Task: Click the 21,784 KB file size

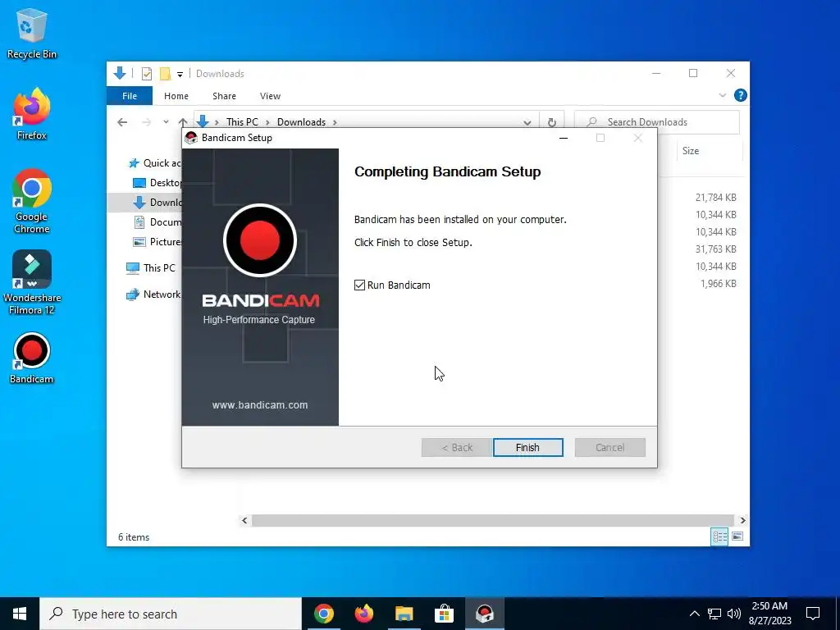Action: pyautogui.click(x=715, y=198)
